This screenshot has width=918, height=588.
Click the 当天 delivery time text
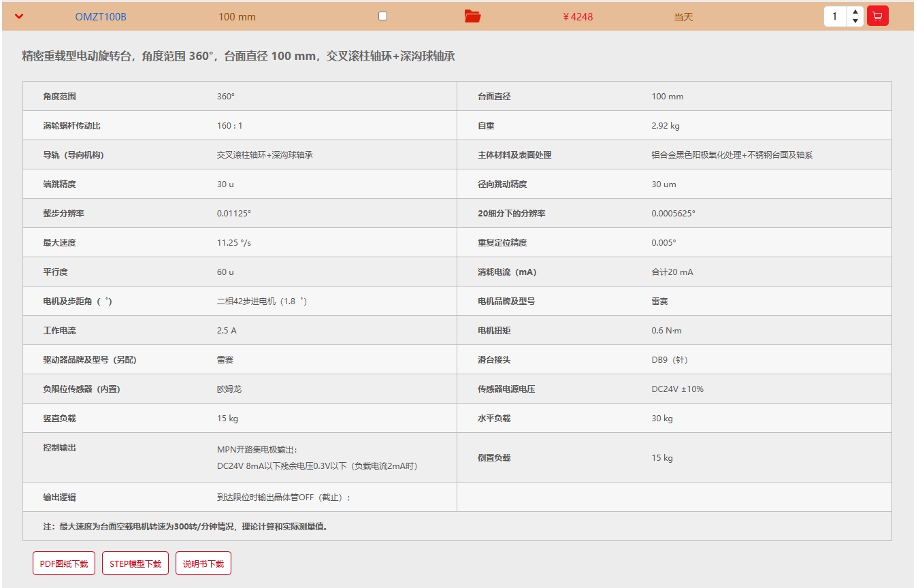coord(683,17)
